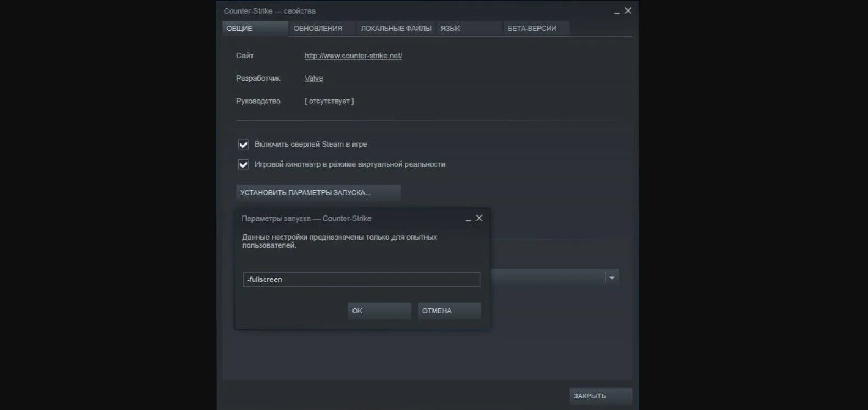
Task: Expand the dropdown behind the launch dialog
Action: tap(612, 278)
